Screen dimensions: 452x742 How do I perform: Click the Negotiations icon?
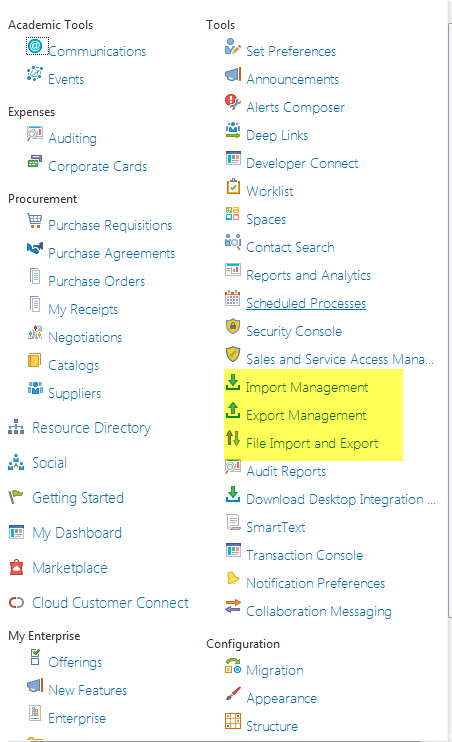[x=35, y=332]
